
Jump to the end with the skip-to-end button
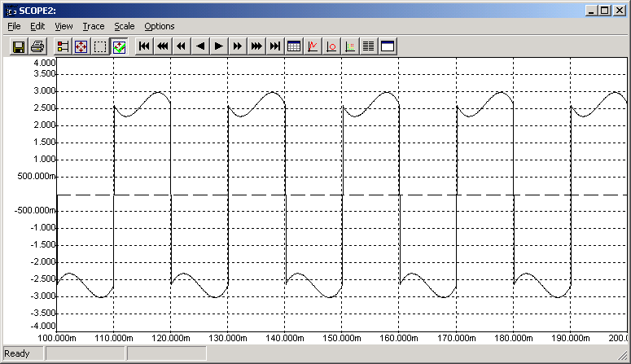pos(275,46)
